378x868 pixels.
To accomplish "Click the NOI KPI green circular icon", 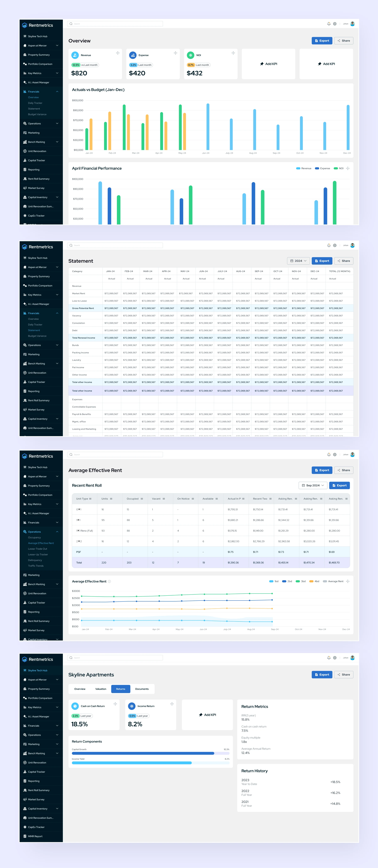I will click(190, 55).
